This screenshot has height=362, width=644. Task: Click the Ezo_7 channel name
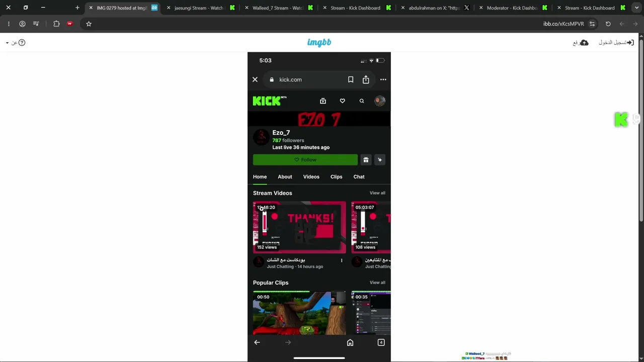(x=281, y=133)
